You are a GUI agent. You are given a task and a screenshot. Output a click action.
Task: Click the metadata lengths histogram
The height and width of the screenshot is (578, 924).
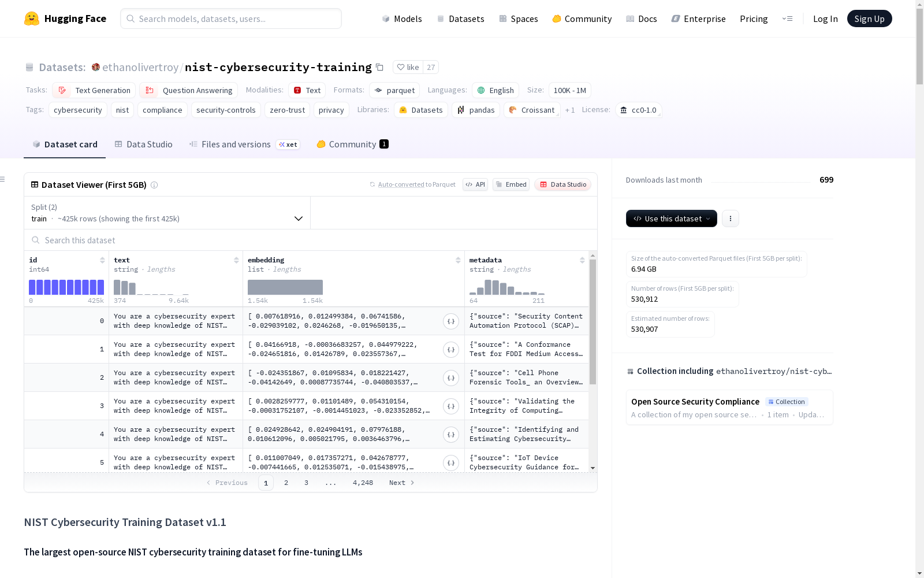(507, 287)
